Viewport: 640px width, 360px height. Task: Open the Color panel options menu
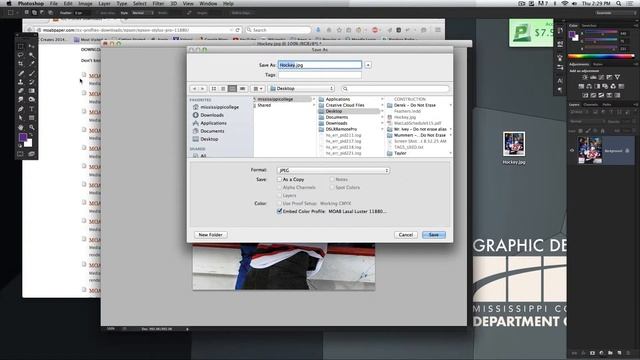pos(636,25)
